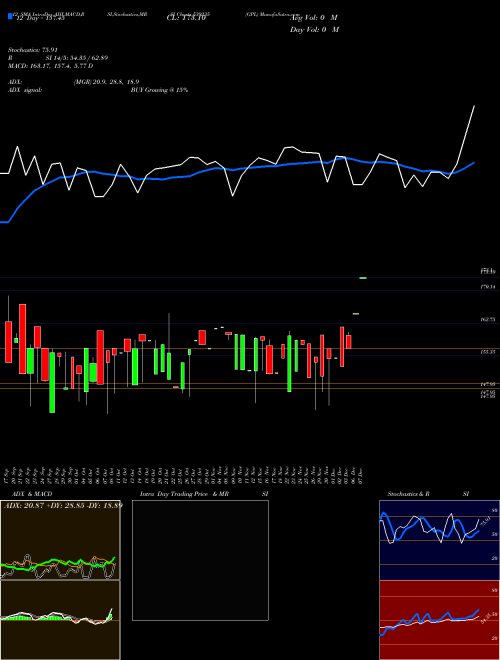
Task: Click the CL closing price label
Action: point(186,18)
